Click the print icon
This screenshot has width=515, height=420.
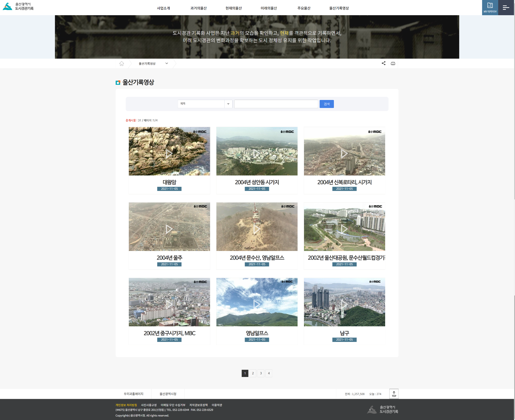pyautogui.click(x=393, y=63)
